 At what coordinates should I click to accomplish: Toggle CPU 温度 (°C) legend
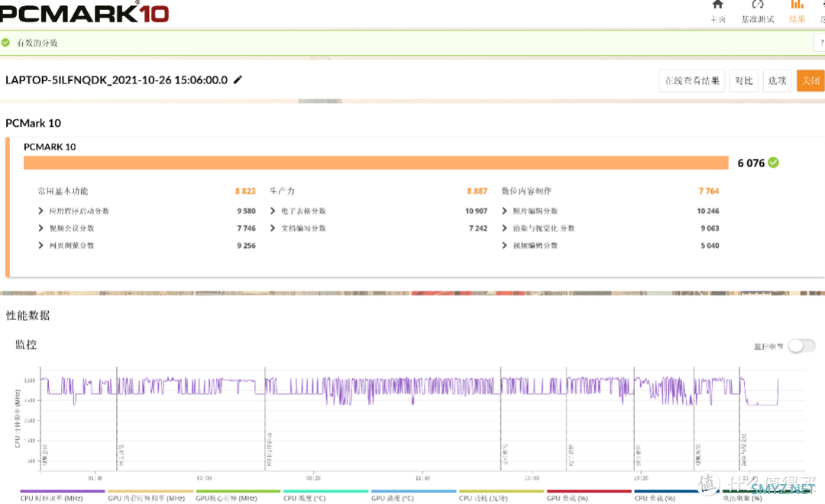pyautogui.click(x=325, y=496)
